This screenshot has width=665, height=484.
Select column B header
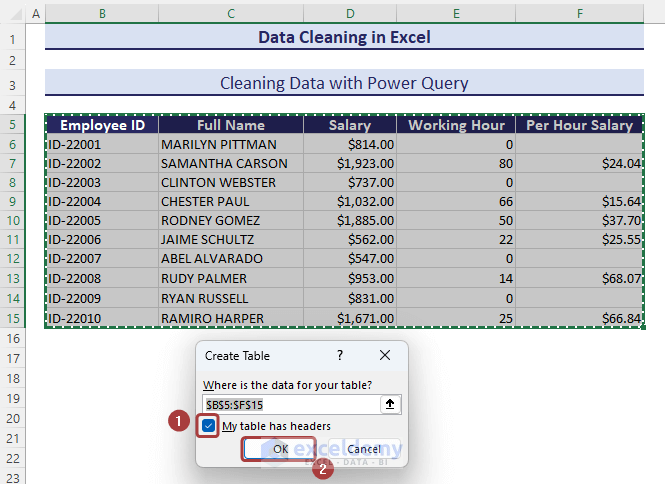coord(101,14)
